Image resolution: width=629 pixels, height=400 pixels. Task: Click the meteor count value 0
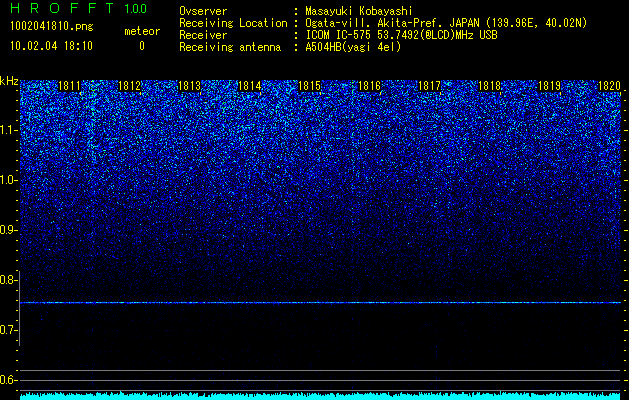pyautogui.click(x=142, y=46)
